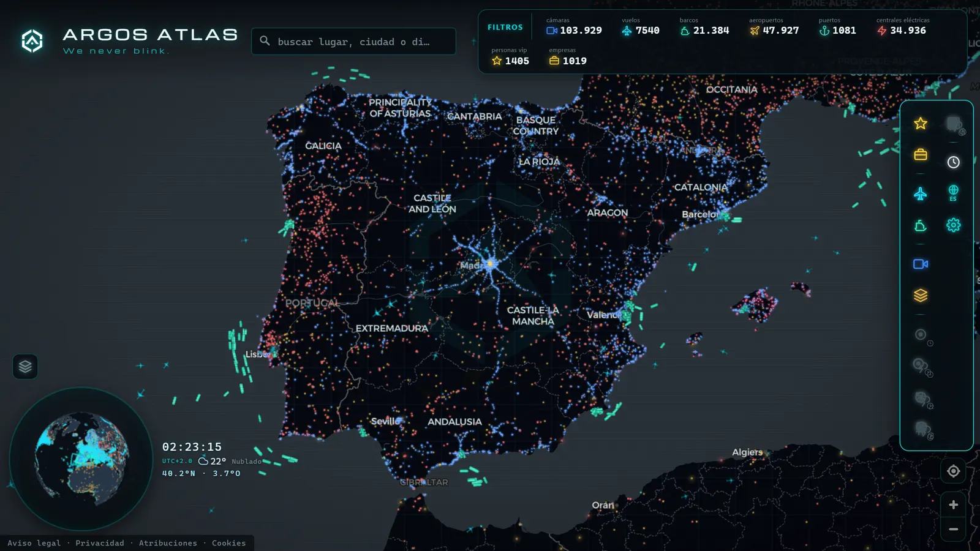This screenshot has width=980, height=551.
Task: Click the Madrid city label on map
Action: click(x=473, y=265)
